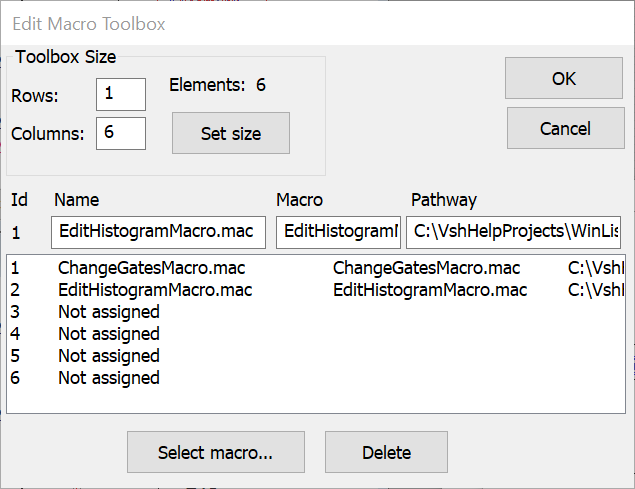Click EditHistogramMacro.mac in the list's macro column
The width and height of the screenshot is (635, 489).
tap(430, 290)
